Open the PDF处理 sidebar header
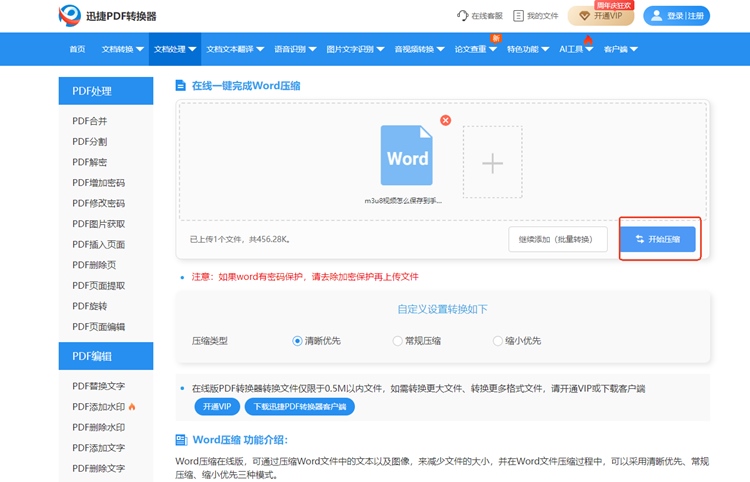 pos(106,91)
